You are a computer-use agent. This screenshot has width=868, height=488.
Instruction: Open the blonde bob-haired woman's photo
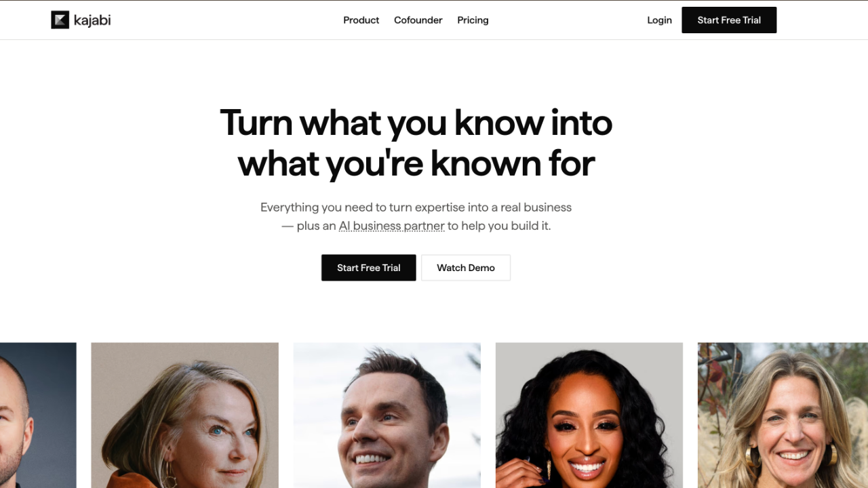pyautogui.click(x=184, y=415)
